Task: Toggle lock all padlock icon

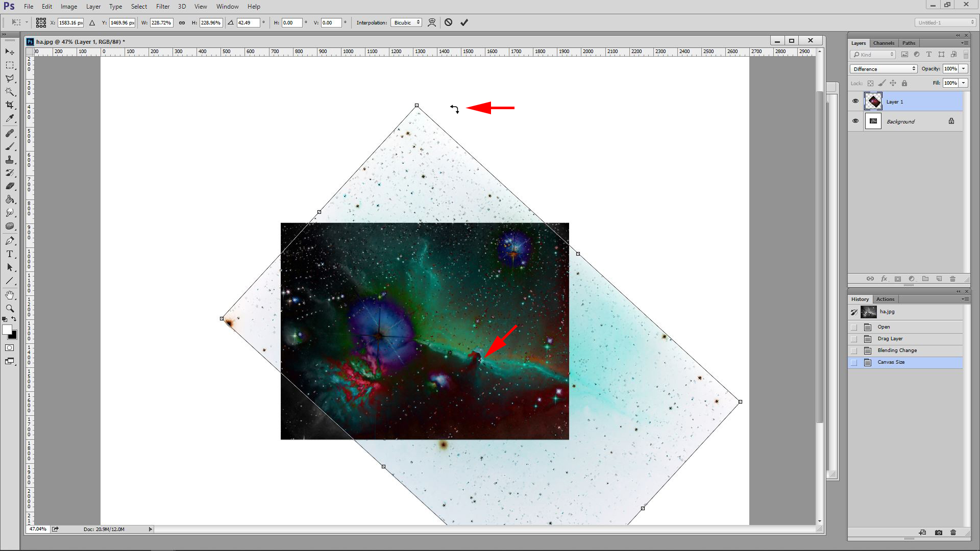Action: pyautogui.click(x=904, y=83)
